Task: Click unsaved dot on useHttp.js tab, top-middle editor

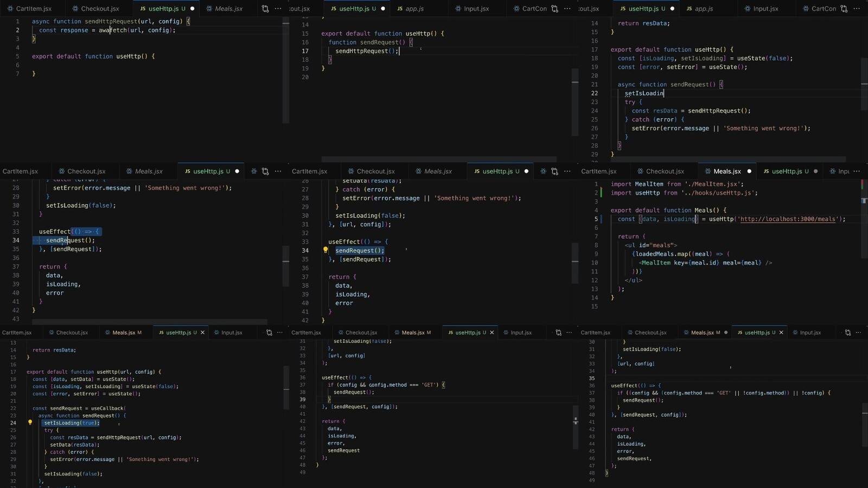Action: (x=383, y=9)
